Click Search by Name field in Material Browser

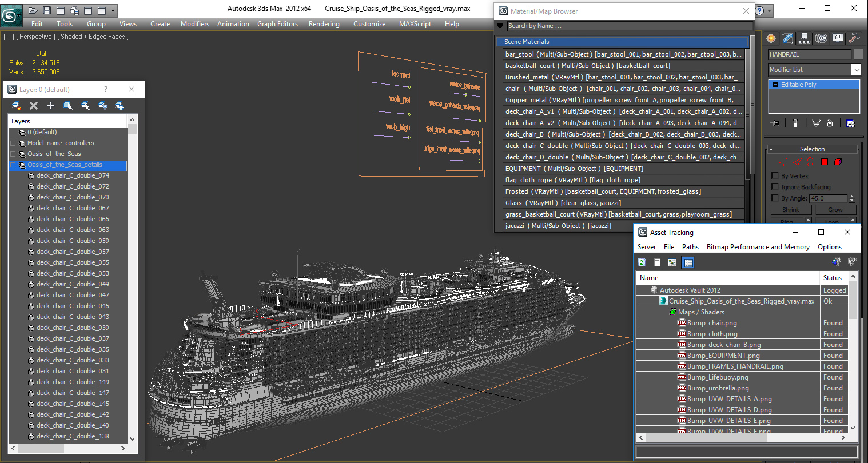coord(630,26)
